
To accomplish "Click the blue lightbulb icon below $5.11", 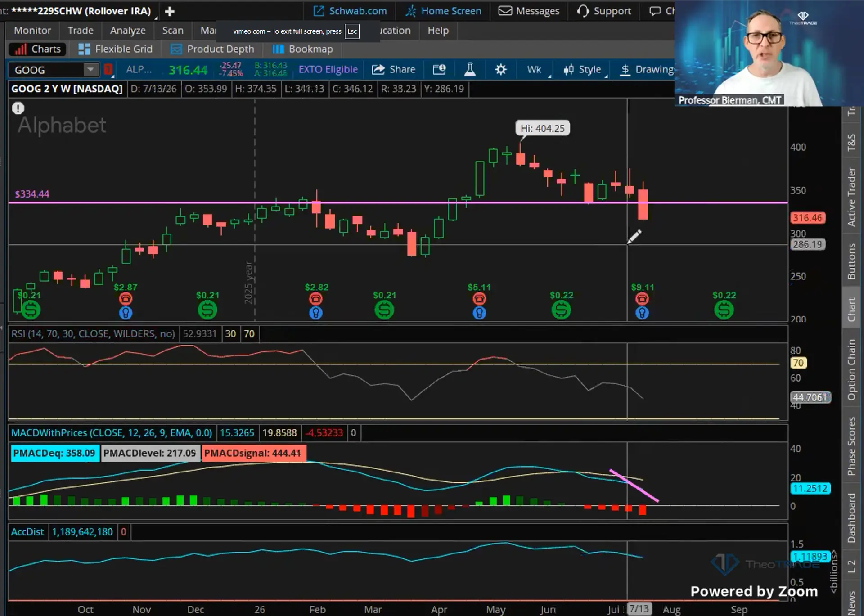I will pyautogui.click(x=479, y=313).
